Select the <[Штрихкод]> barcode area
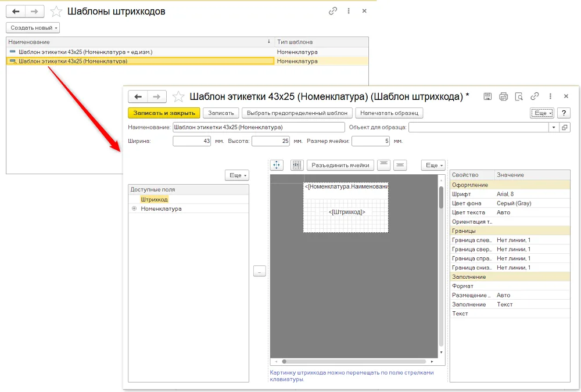 (346, 212)
